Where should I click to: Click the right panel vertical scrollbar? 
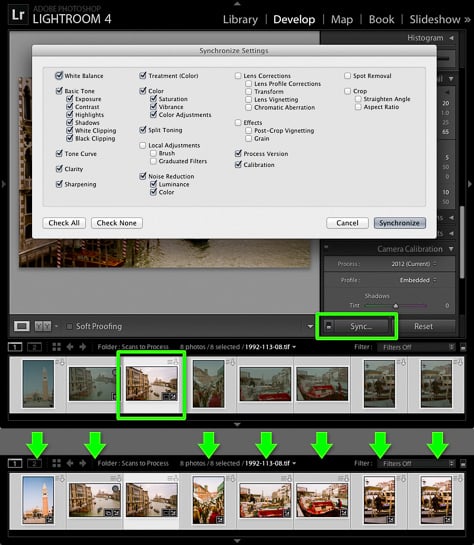(462, 242)
